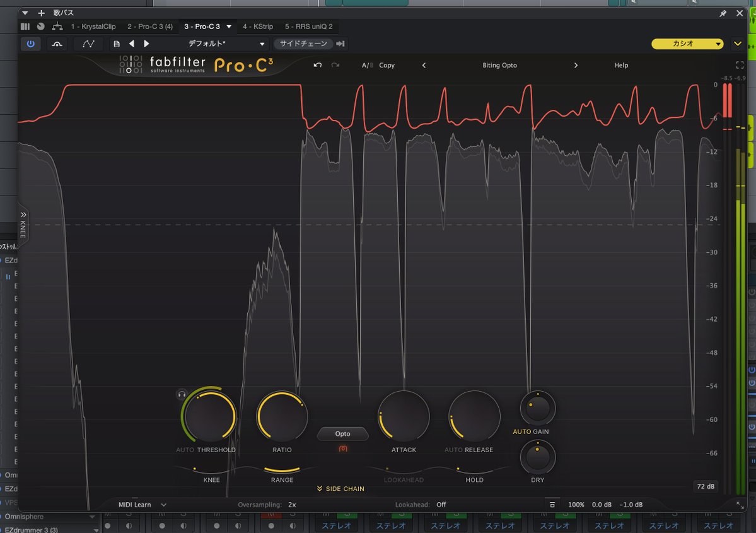Click the RANGE slider
The image size is (756, 533).
pyautogui.click(x=282, y=469)
